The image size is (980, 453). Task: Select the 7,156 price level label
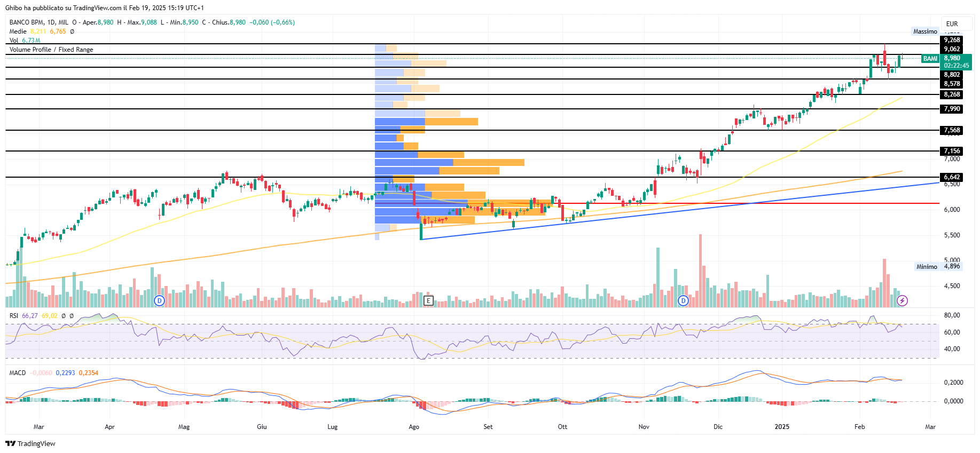[x=952, y=151]
